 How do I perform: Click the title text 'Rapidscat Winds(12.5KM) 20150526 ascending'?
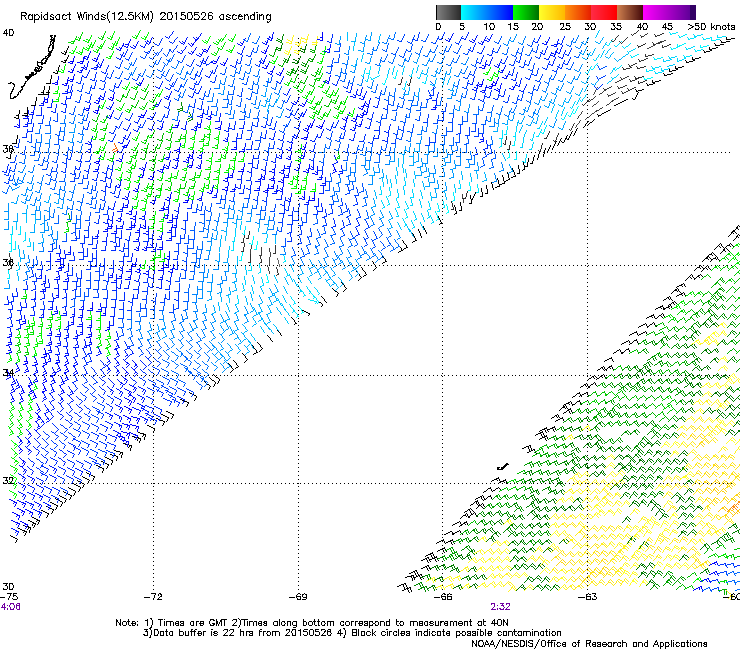point(146,16)
